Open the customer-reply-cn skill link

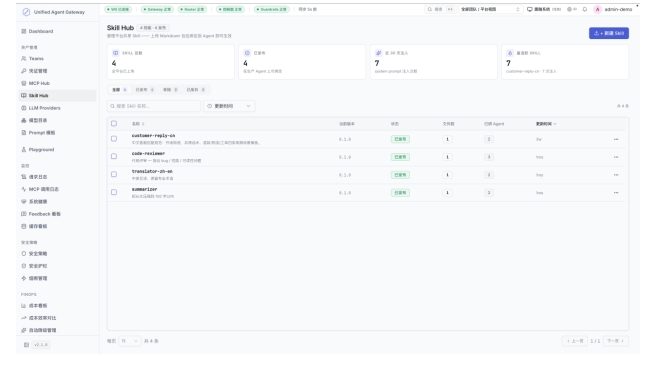(153, 136)
